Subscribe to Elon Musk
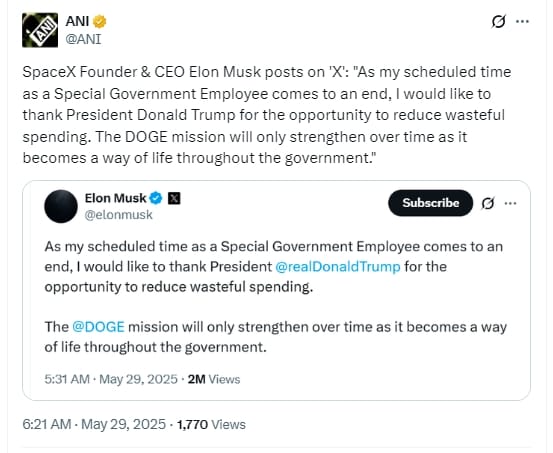The image size is (553, 453). [431, 203]
